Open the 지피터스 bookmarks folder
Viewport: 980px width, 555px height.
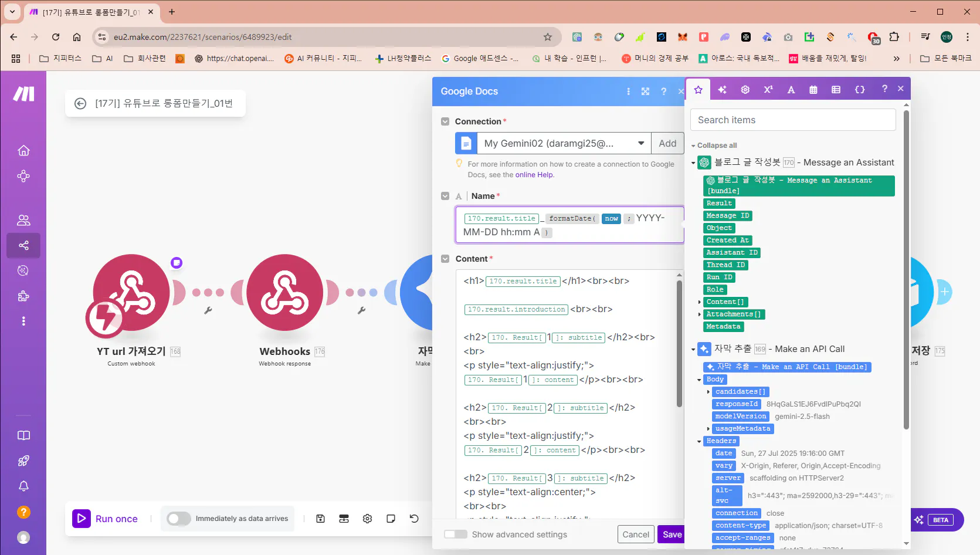[x=60, y=58]
